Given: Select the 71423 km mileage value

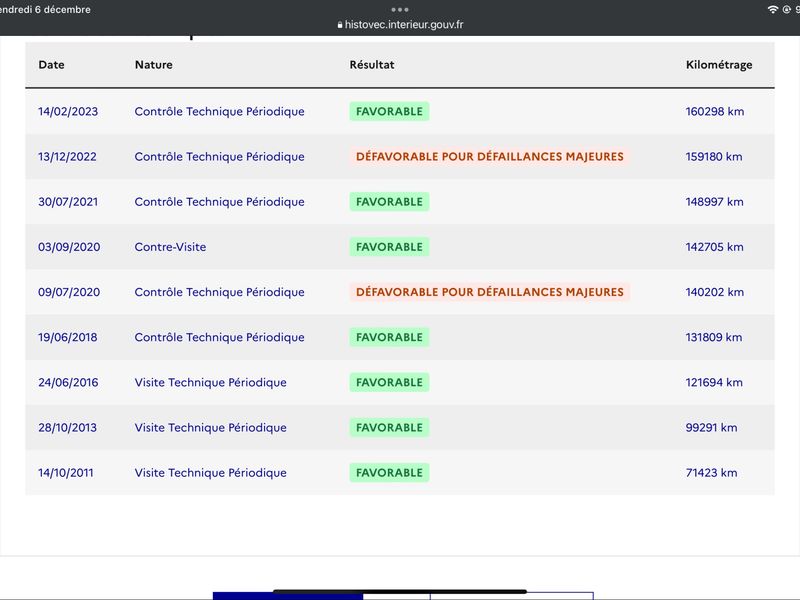Looking at the screenshot, I should click(711, 472).
